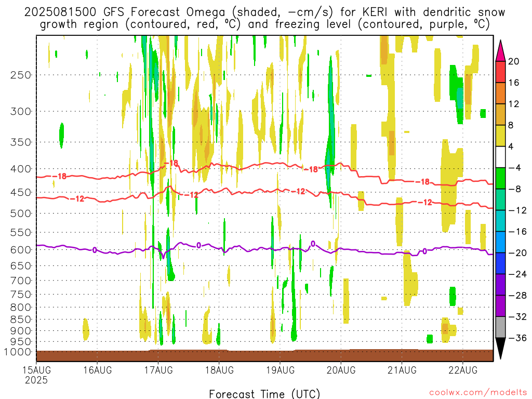
Task: Click the colorbar label -16
Action: (x=517, y=231)
